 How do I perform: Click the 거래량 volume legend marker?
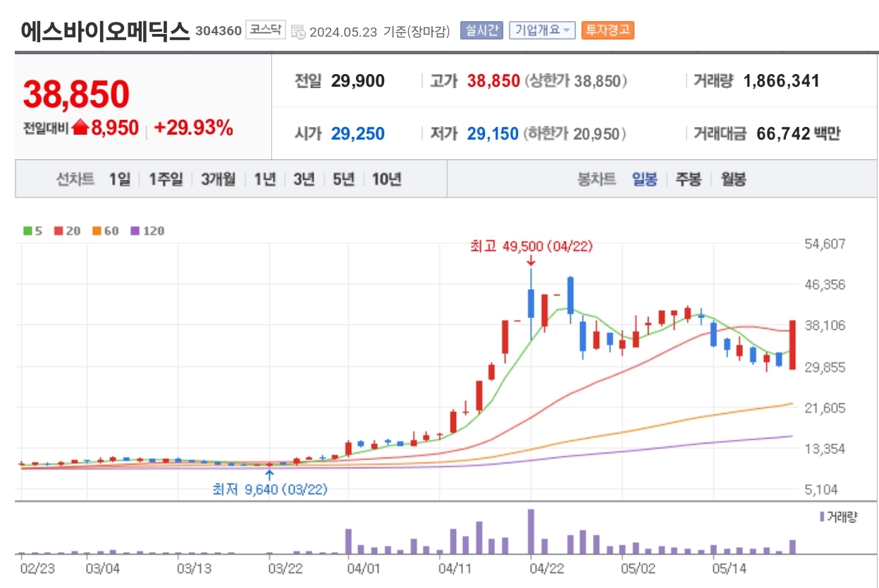pyautogui.click(x=838, y=517)
